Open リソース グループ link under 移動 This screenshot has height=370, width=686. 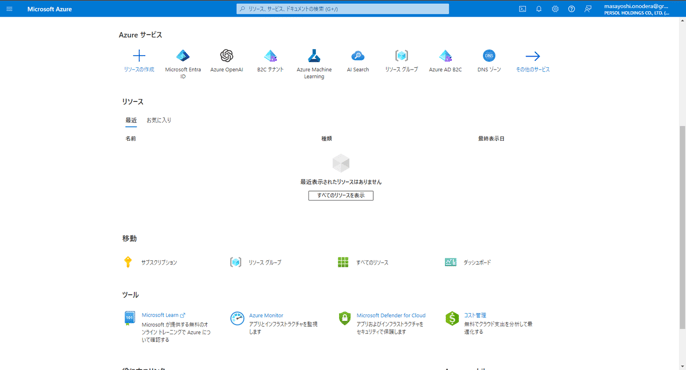pyautogui.click(x=265, y=262)
